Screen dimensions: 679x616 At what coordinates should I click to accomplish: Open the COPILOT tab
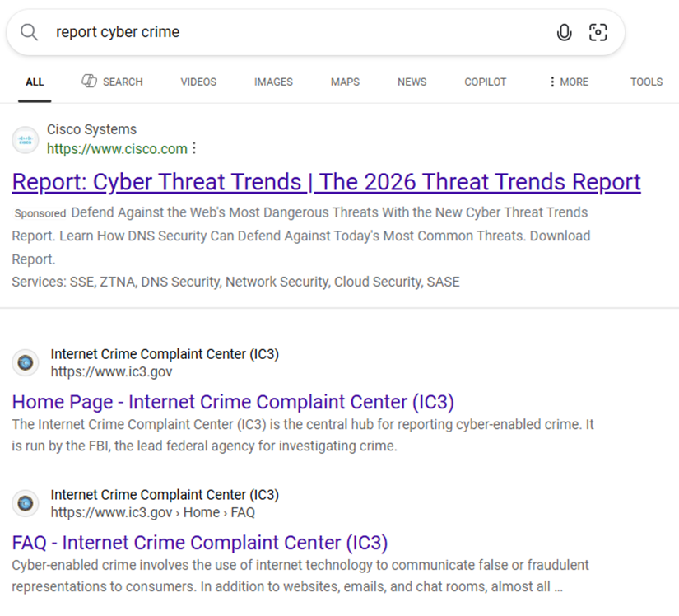pos(485,82)
